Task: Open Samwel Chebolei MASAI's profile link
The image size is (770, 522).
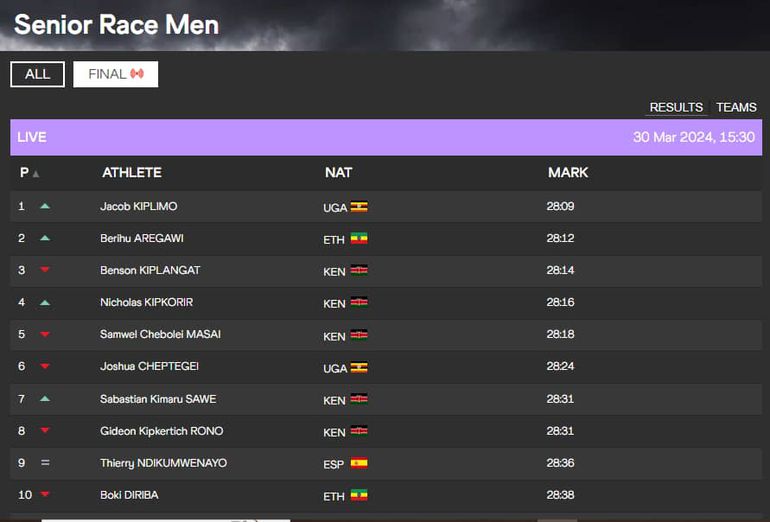Action: click(x=160, y=334)
